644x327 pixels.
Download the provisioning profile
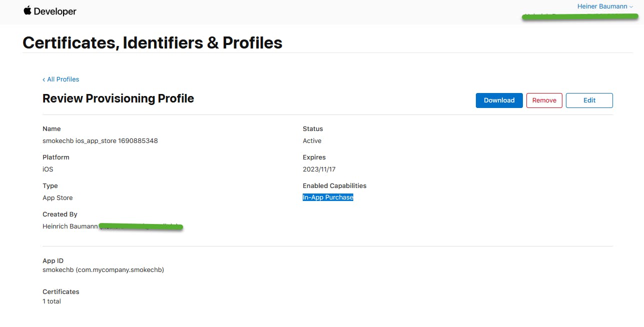point(499,100)
